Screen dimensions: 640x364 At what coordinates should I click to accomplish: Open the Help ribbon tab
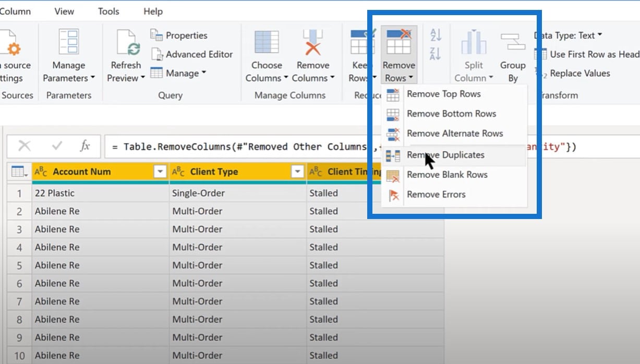(153, 11)
